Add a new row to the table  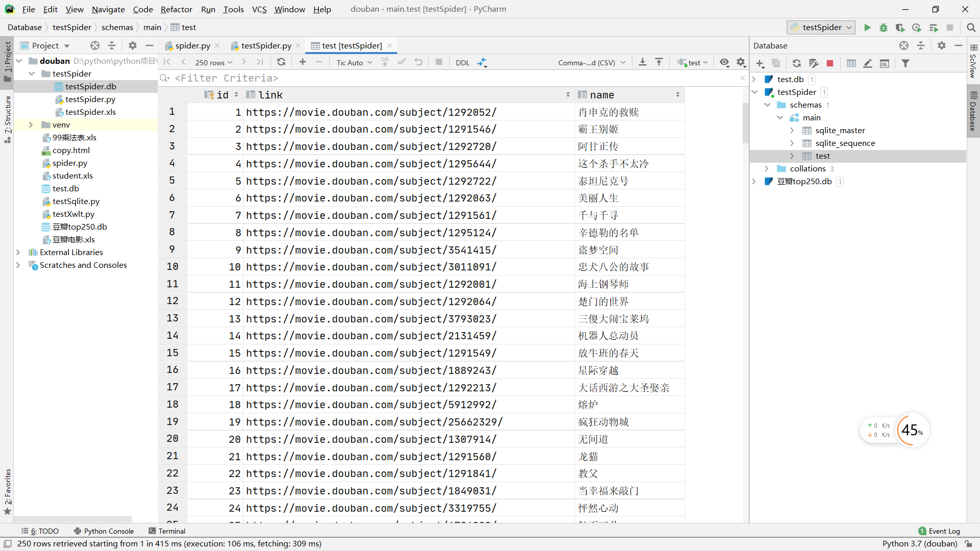[303, 62]
